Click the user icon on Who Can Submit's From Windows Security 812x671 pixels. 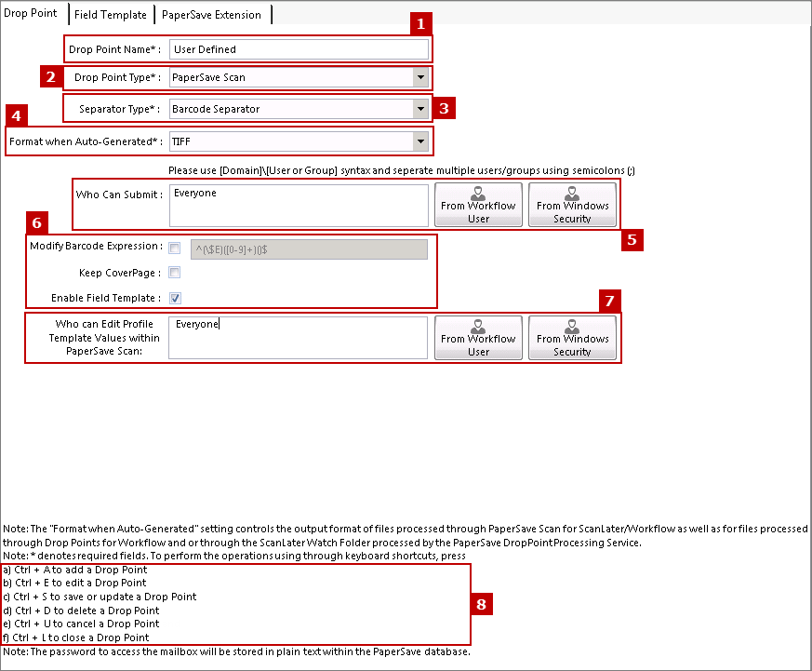[572, 194]
